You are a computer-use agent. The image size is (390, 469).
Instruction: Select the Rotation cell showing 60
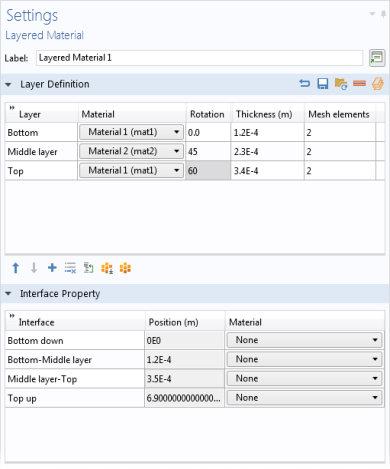(208, 171)
